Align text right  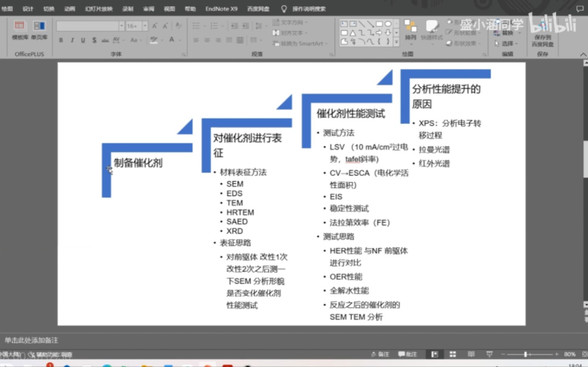[218, 40]
